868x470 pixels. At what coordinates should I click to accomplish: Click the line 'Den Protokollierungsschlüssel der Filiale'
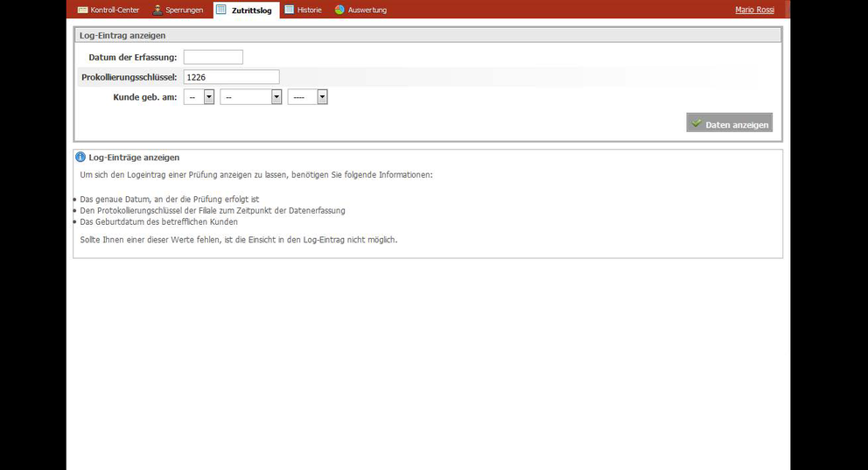coord(213,210)
